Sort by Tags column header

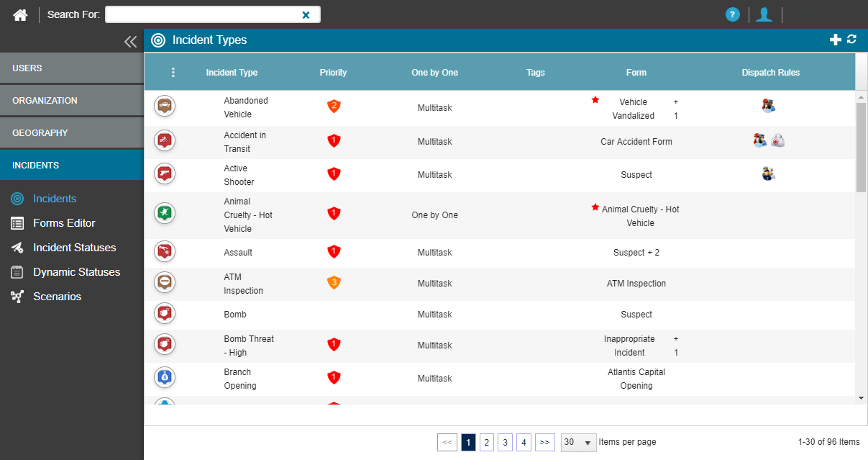pyautogui.click(x=536, y=73)
